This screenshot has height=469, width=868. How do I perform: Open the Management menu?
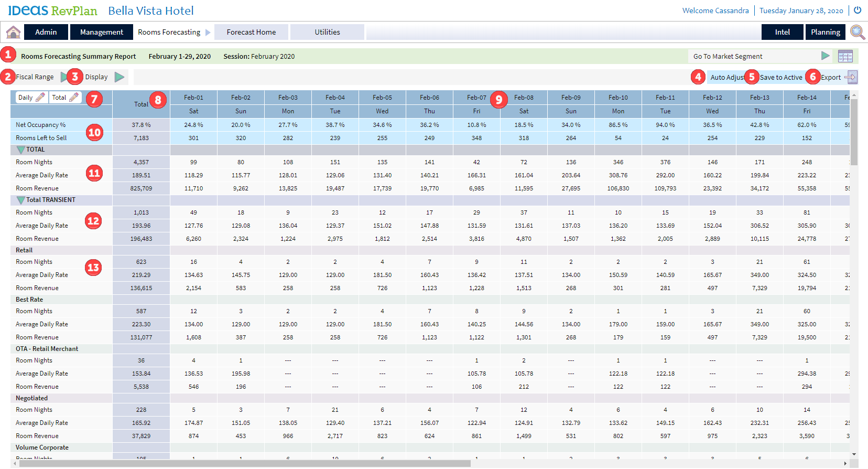pos(101,32)
